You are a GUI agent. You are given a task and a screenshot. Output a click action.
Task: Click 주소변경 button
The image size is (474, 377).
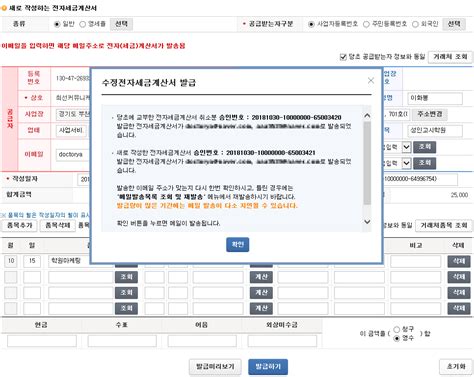[430, 114]
